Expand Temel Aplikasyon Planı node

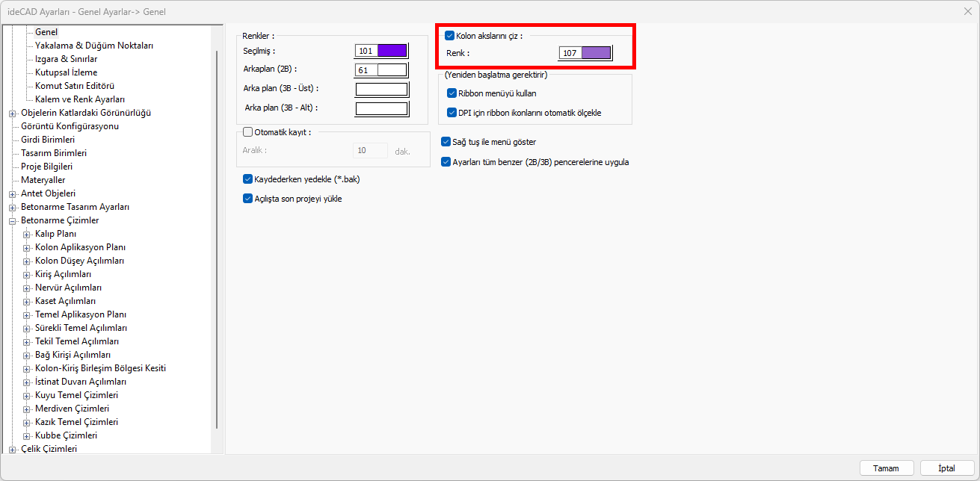[x=26, y=315]
